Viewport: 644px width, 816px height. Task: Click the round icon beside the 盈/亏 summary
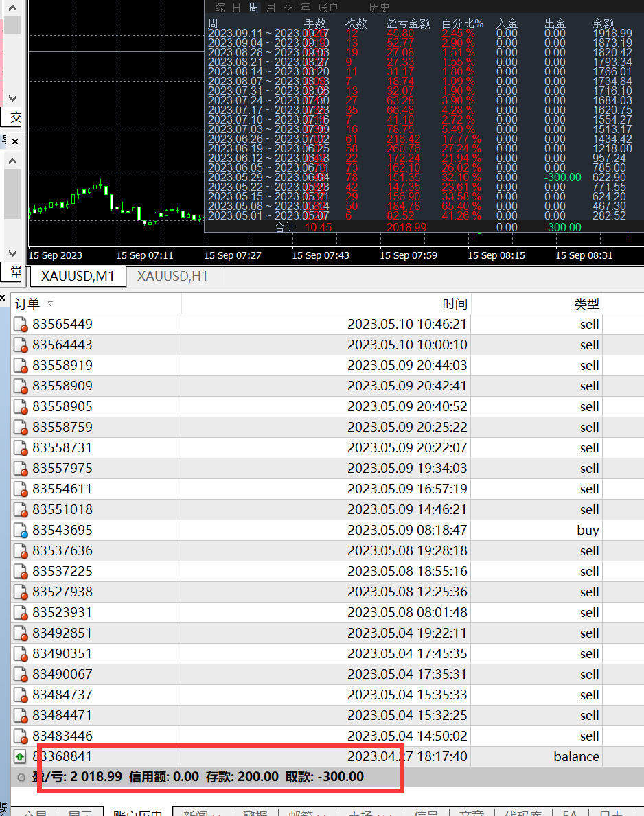coord(21,778)
